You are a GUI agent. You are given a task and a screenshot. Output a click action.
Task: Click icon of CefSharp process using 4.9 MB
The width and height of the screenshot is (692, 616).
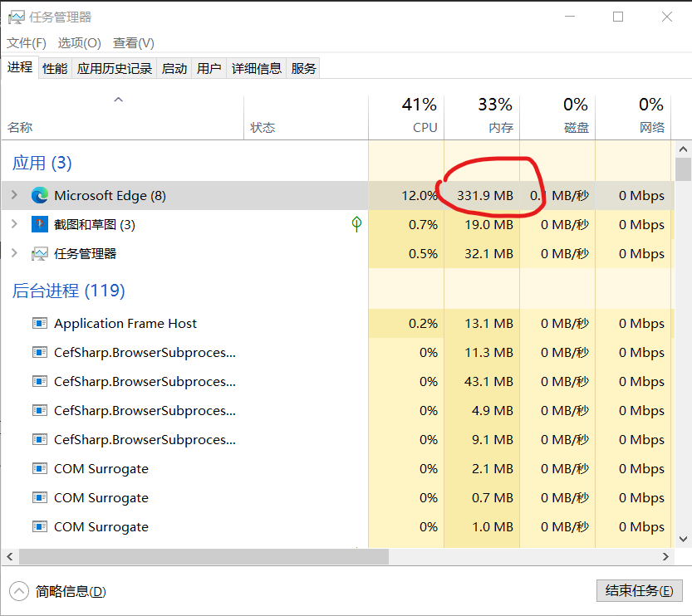(40, 411)
